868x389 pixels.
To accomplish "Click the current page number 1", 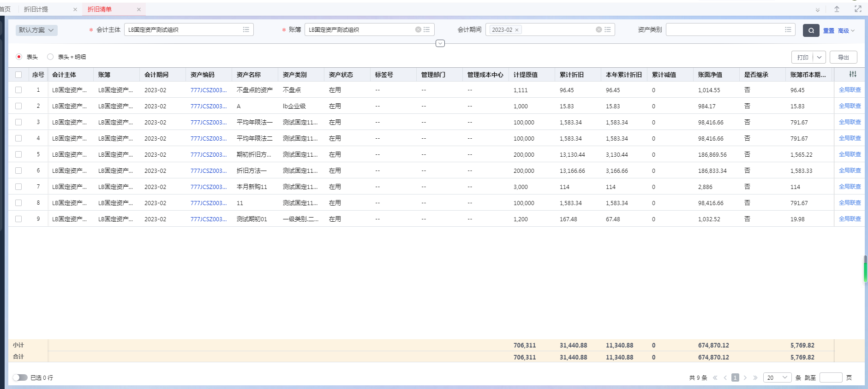I will click(x=735, y=377).
